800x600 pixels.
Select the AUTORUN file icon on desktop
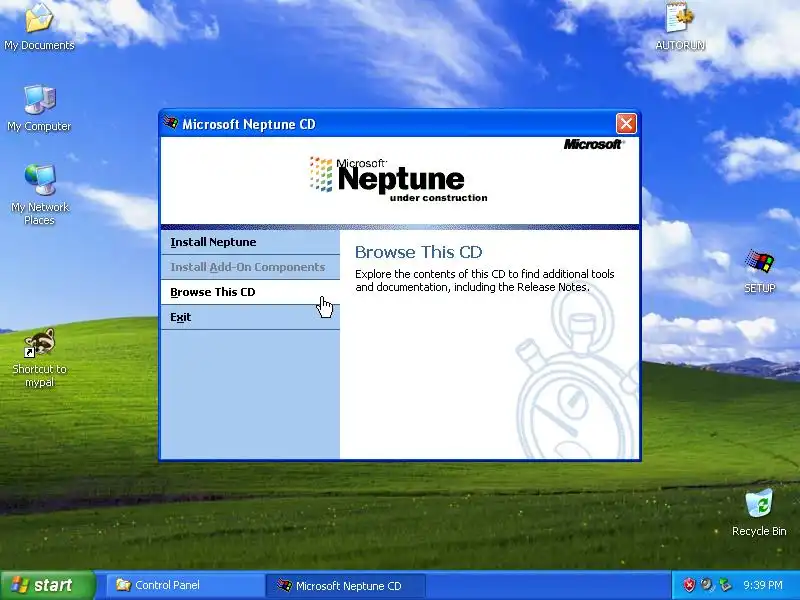[x=680, y=26]
